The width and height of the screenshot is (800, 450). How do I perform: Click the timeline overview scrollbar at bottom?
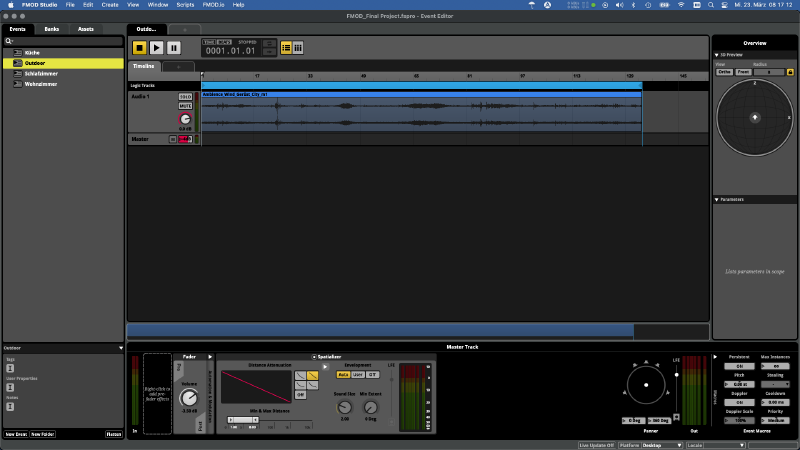(x=380, y=331)
